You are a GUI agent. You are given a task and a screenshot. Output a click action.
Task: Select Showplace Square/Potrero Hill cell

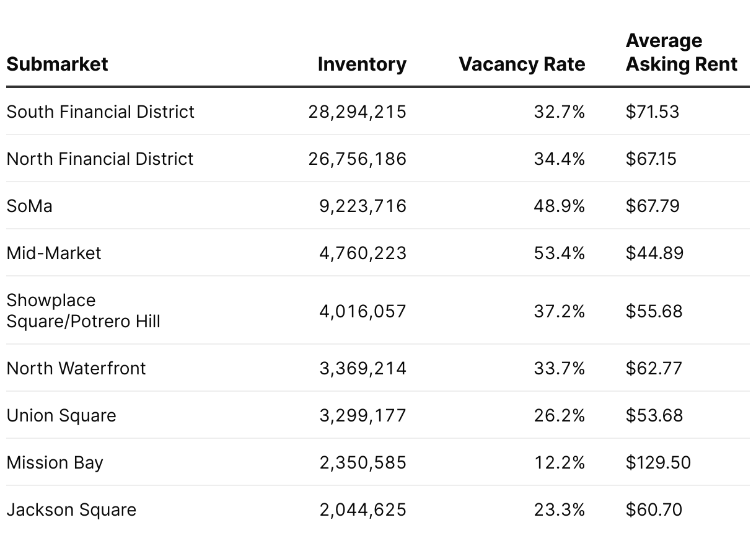[84, 311]
